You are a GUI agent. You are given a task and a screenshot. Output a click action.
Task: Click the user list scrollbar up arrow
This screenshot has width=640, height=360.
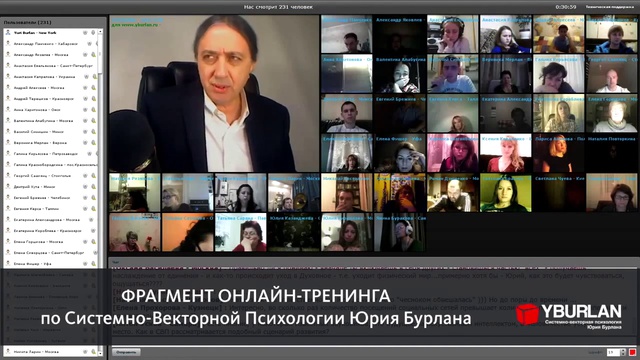pyautogui.click(x=100, y=31)
